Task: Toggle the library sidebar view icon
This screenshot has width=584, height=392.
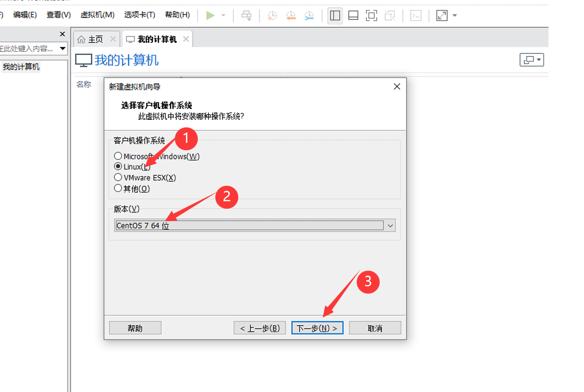Action: 335,15
